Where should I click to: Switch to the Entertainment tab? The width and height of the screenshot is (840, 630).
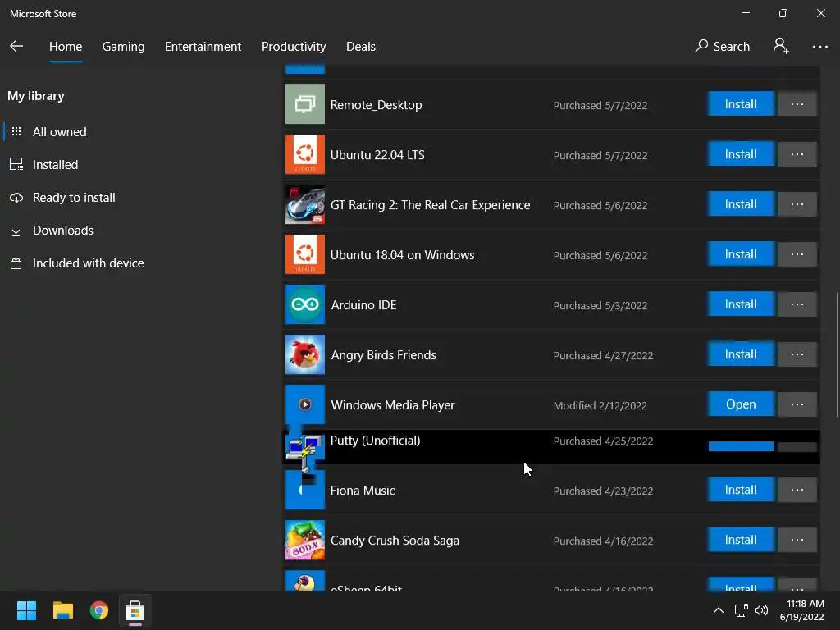pos(203,47)
